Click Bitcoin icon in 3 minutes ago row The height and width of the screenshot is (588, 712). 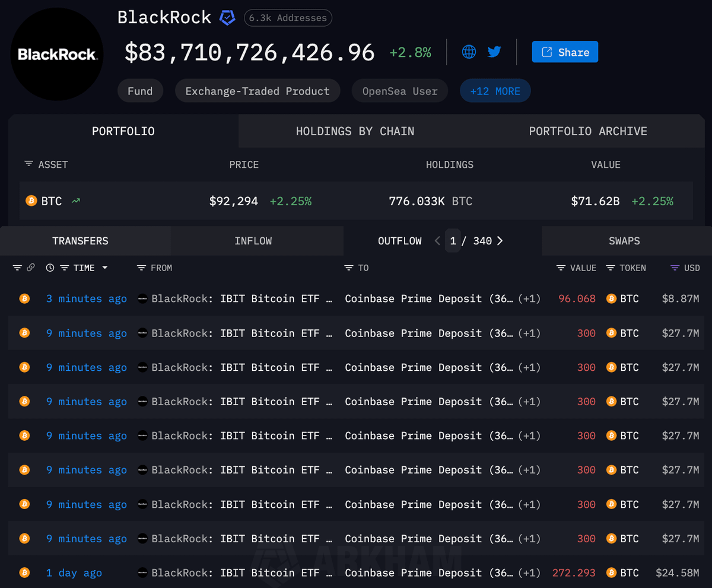point(24,298)
